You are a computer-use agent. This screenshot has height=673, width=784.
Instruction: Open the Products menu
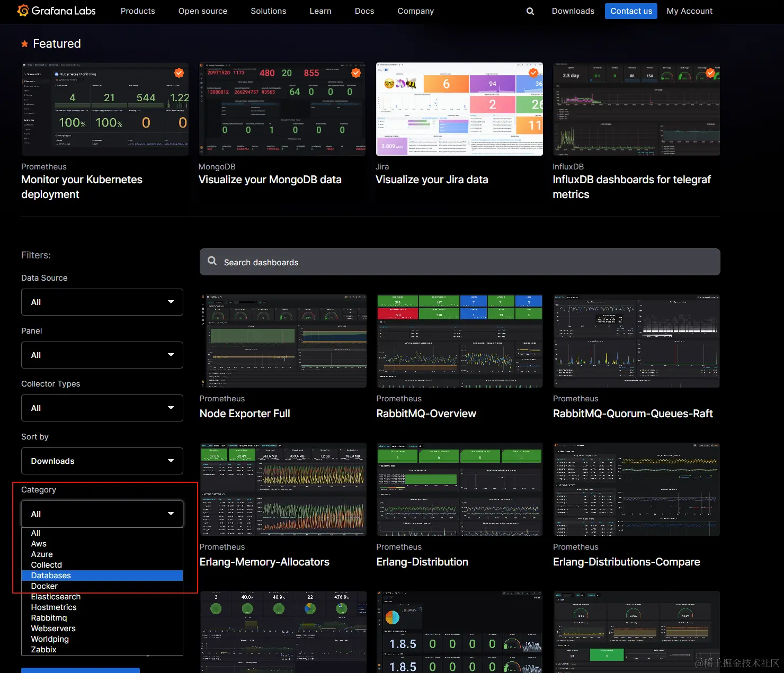pos(138,11)
